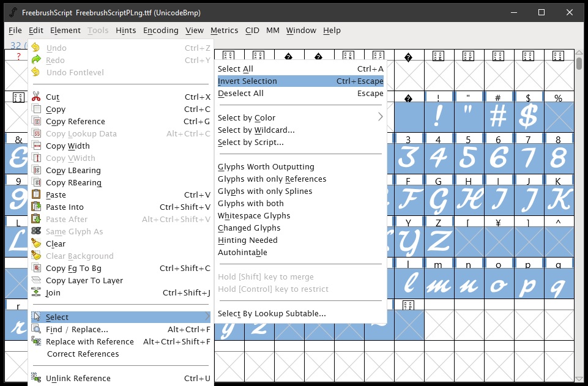Select the lowercase p glyph cell

(x=529, y=284)
